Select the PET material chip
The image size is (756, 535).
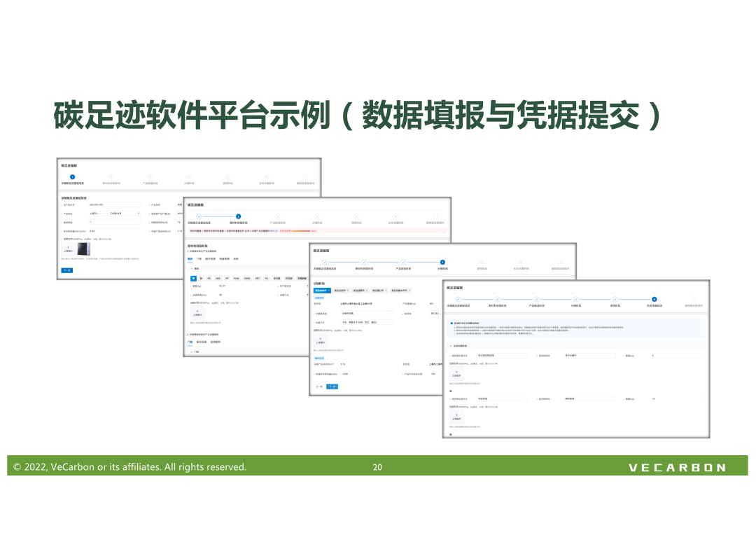click(258, 279)
